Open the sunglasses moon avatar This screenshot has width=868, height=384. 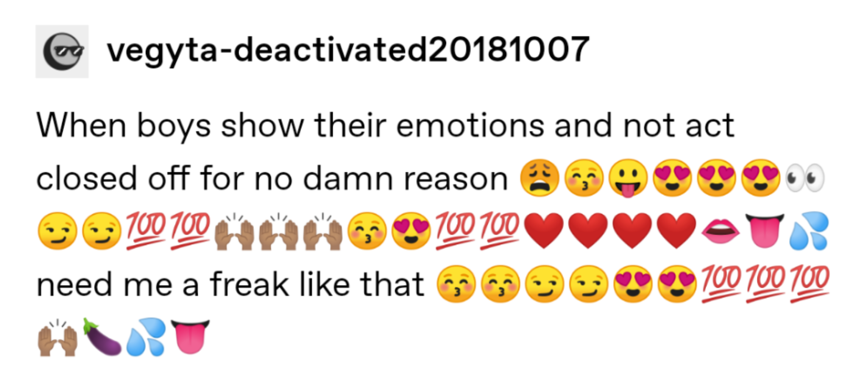[x=62, y=51]
